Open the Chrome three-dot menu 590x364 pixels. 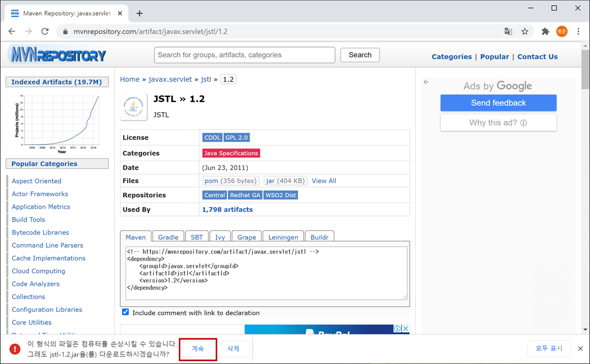(x=578, y=32)
